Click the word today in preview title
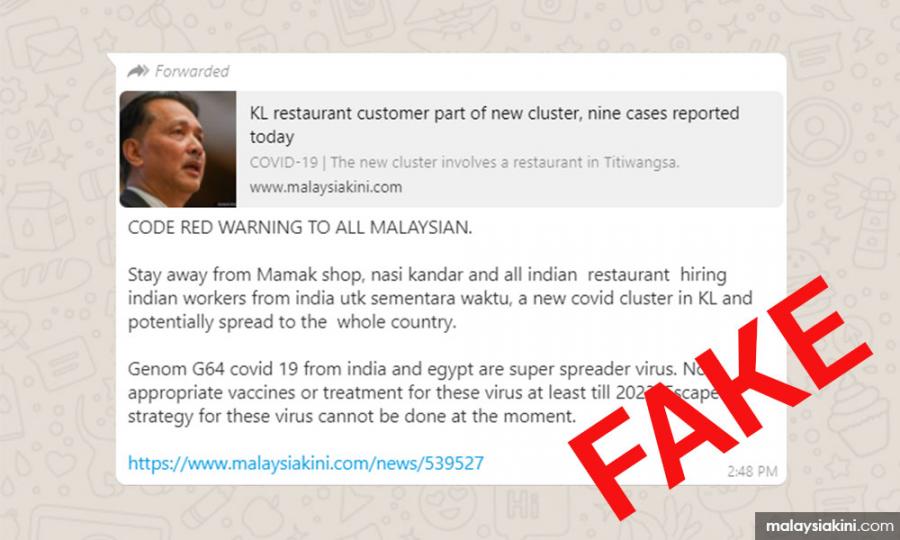 pos(271,137)
